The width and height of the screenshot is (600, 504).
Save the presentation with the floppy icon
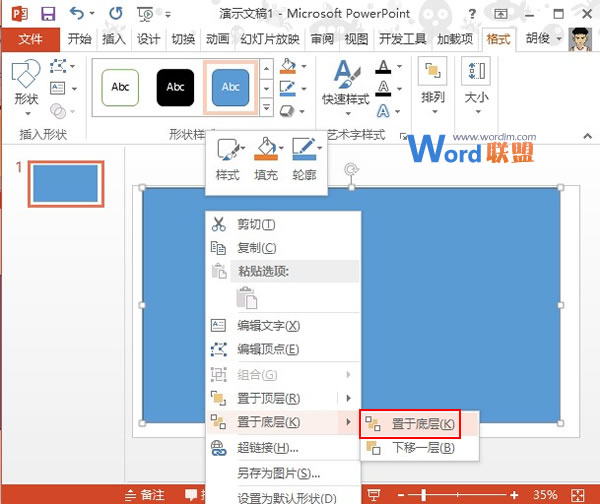pos(48,14)
